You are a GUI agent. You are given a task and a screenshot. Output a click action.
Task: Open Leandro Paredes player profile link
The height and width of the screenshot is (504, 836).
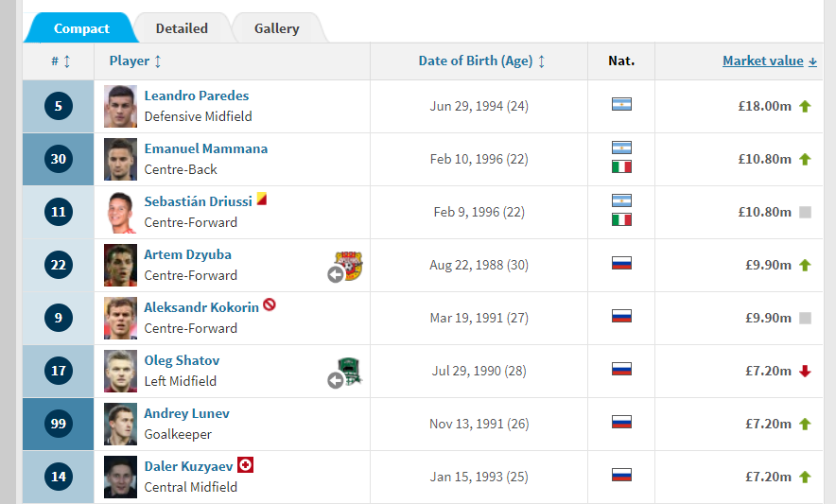(197, 96)
